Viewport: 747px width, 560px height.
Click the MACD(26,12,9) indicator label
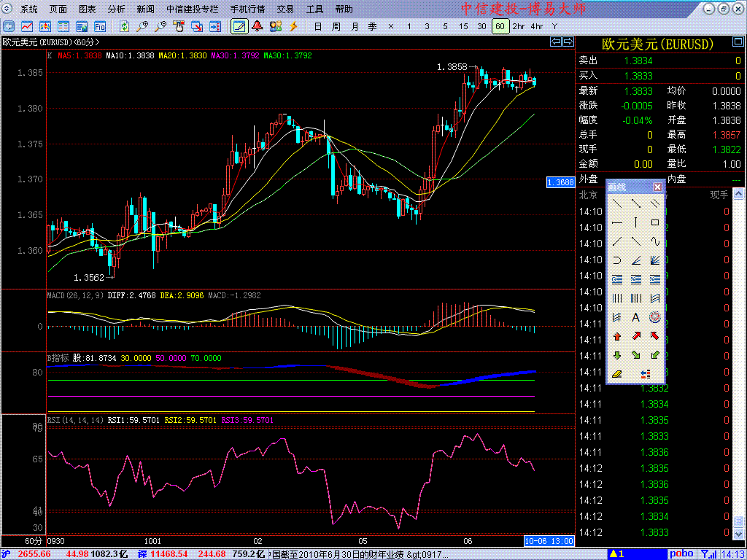point(76,295)
